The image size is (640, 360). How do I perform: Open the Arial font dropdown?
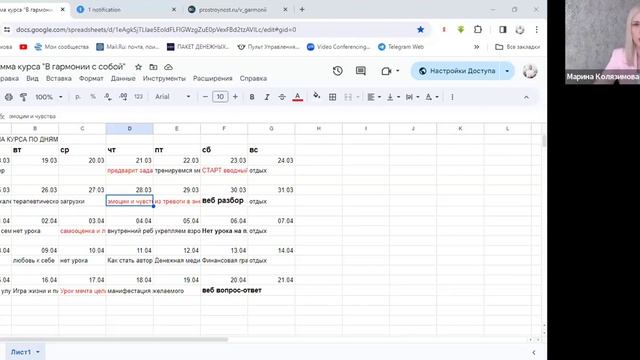173,97
